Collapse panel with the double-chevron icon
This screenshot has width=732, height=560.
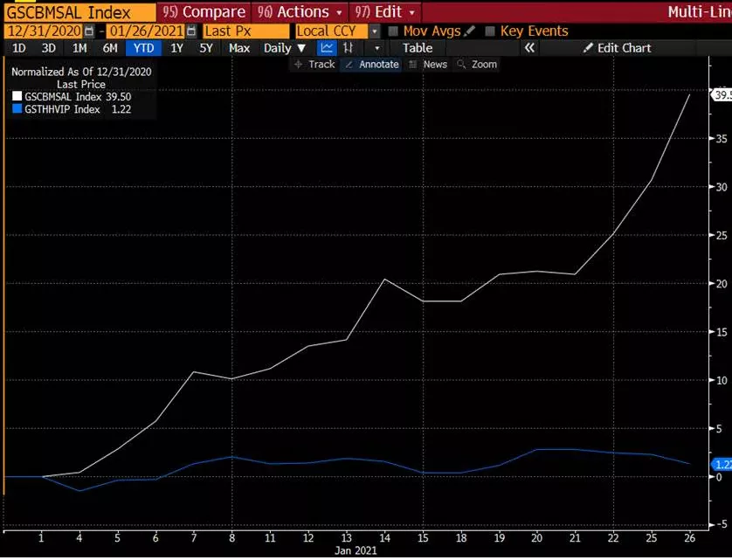click(x=529, y=48)
